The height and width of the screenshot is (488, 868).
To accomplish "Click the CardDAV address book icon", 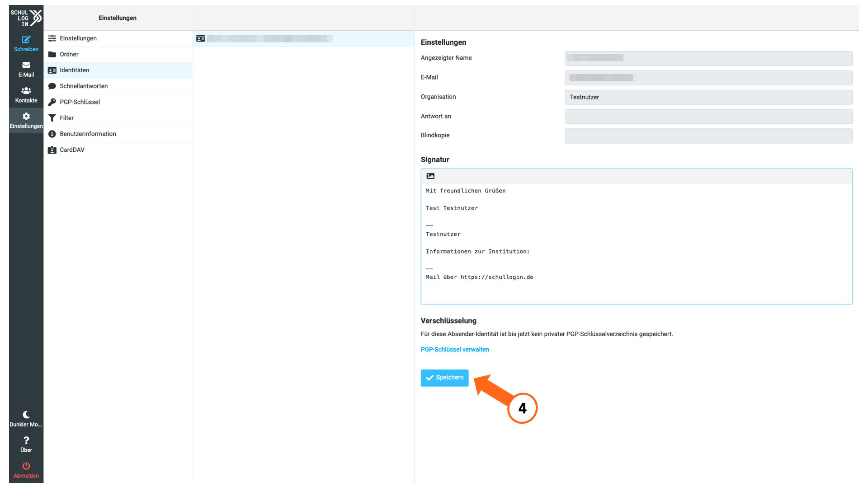I will (52, 150).
